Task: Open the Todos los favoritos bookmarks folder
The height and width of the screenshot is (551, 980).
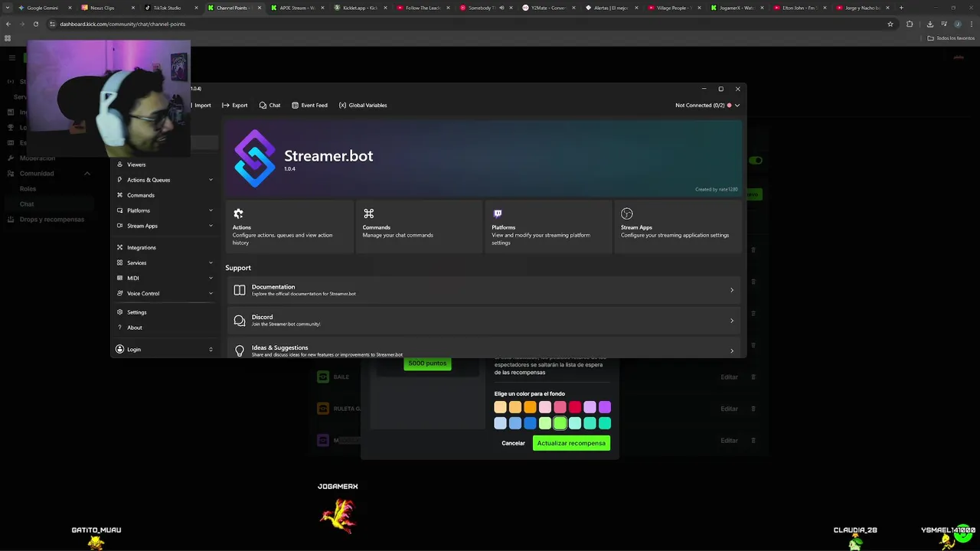Action: (x=951, y=37)
